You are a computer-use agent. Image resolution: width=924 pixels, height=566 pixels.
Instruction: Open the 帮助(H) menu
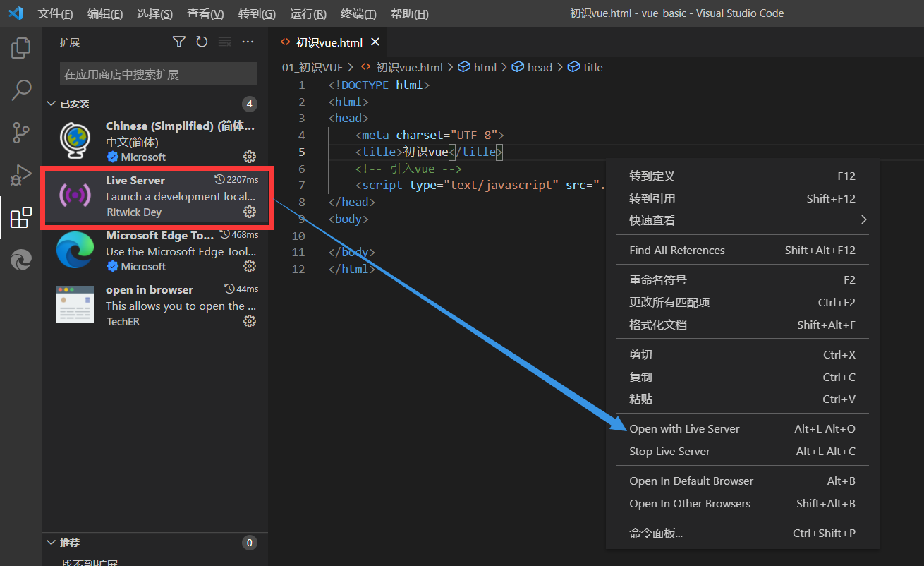[409, 13]
